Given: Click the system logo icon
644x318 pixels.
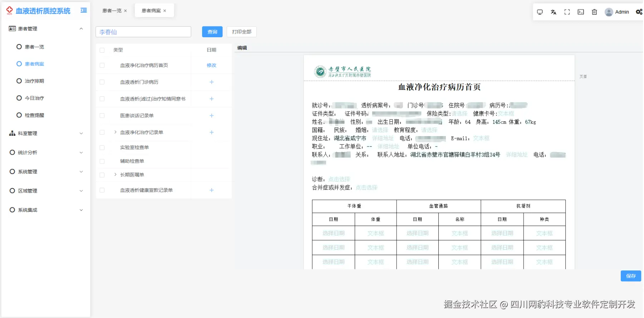Looking at the screenshot, I should pyautogui.click(x=9, y=11).
